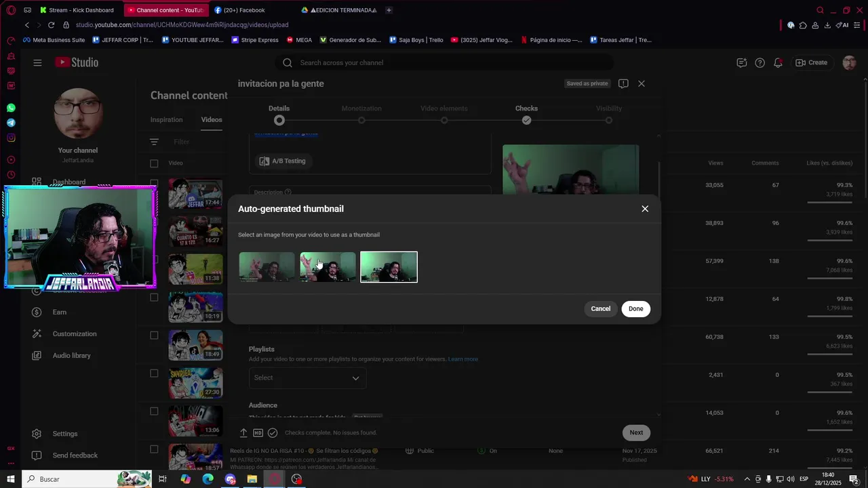Click the Description help question-mark icon
This screenshot has height=488, width=868.
288,192
